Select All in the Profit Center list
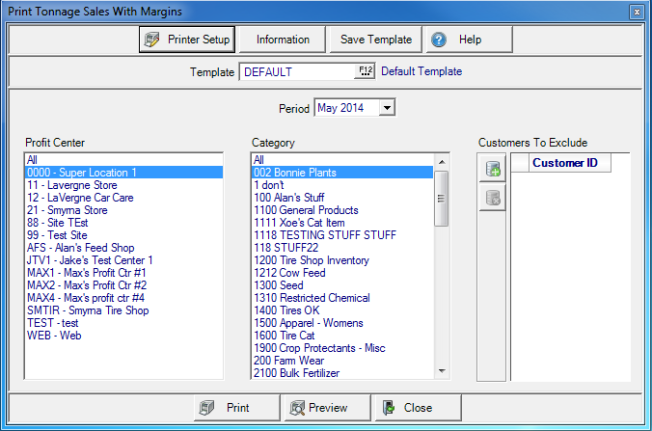652x431 pixels. 32,160
